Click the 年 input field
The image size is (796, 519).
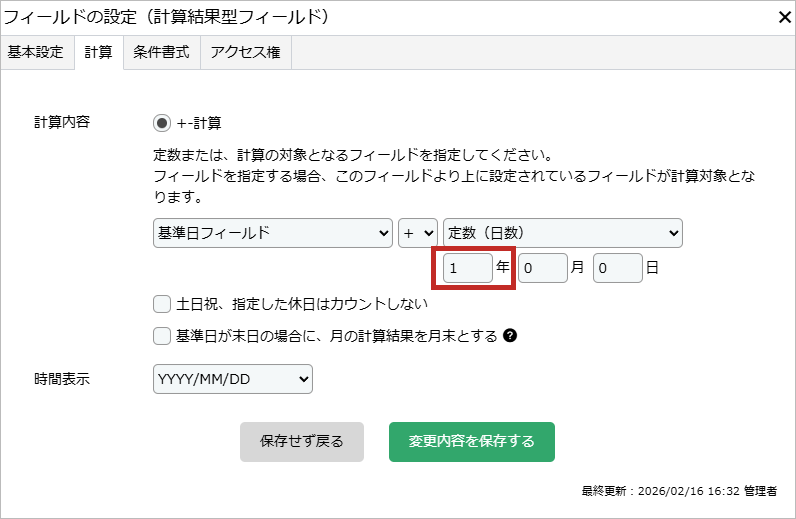(468, 269)
